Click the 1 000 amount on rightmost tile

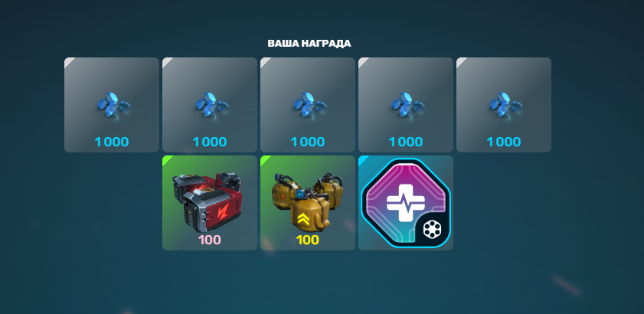tap(504, 142)
